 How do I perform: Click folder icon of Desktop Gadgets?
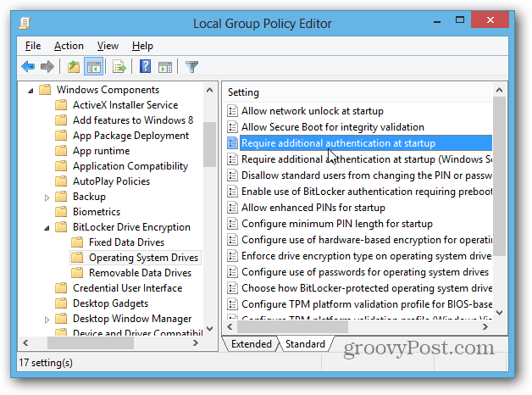61,303
